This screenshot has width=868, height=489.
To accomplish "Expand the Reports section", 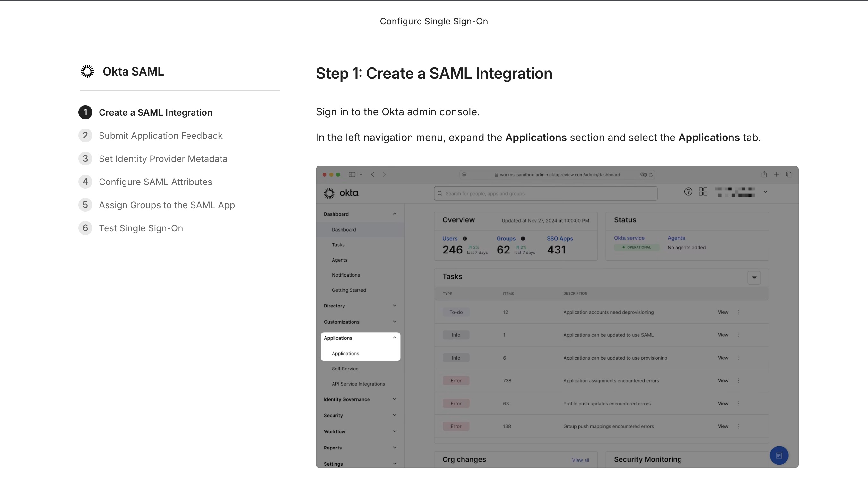I will [x=360, y=448].
